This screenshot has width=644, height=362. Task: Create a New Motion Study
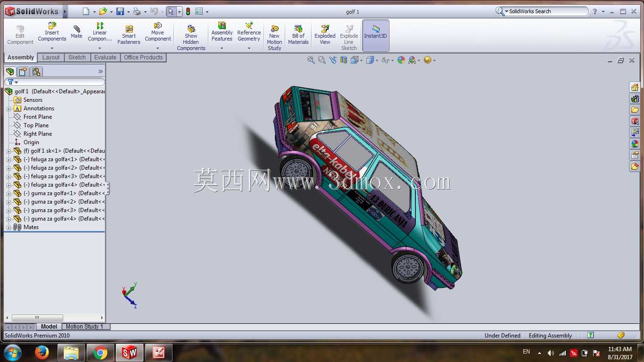[274, 37]
